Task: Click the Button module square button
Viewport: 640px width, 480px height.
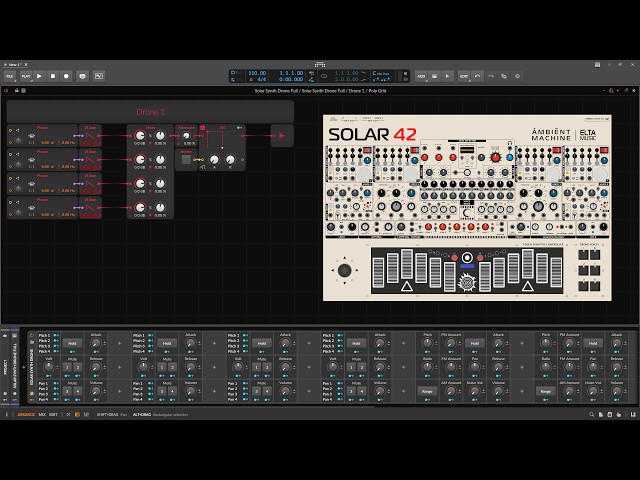Action: click(186, 160)
